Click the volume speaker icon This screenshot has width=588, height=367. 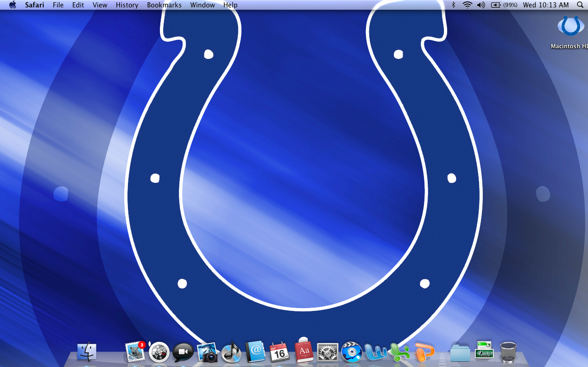[x=481, y=5]
